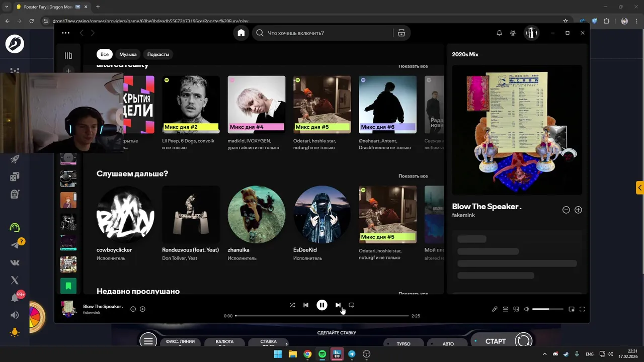This screenshot has width=644, height=362.
Task: Open cowboyclicker artist card
Action: (125, 224)
